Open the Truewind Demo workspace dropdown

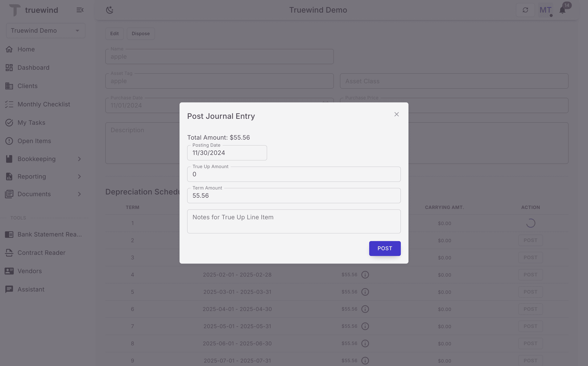pos(77,30)
